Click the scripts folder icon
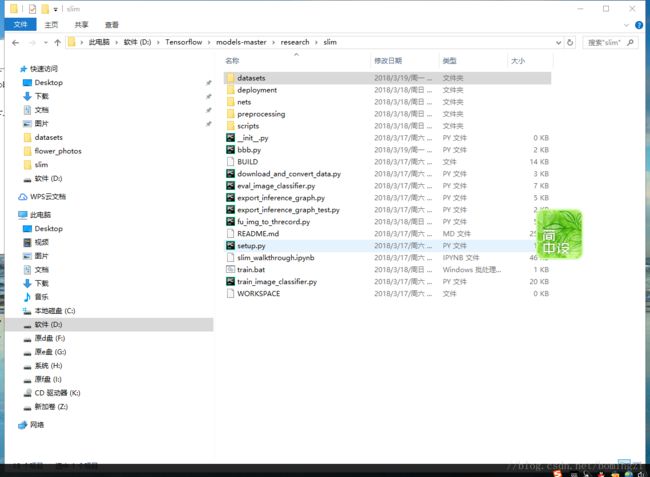The image size is (650, 477). click(231, 126)
